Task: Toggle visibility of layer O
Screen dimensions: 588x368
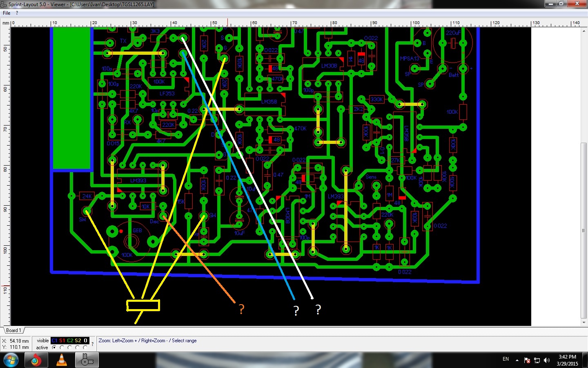Action: click(85, 340)
